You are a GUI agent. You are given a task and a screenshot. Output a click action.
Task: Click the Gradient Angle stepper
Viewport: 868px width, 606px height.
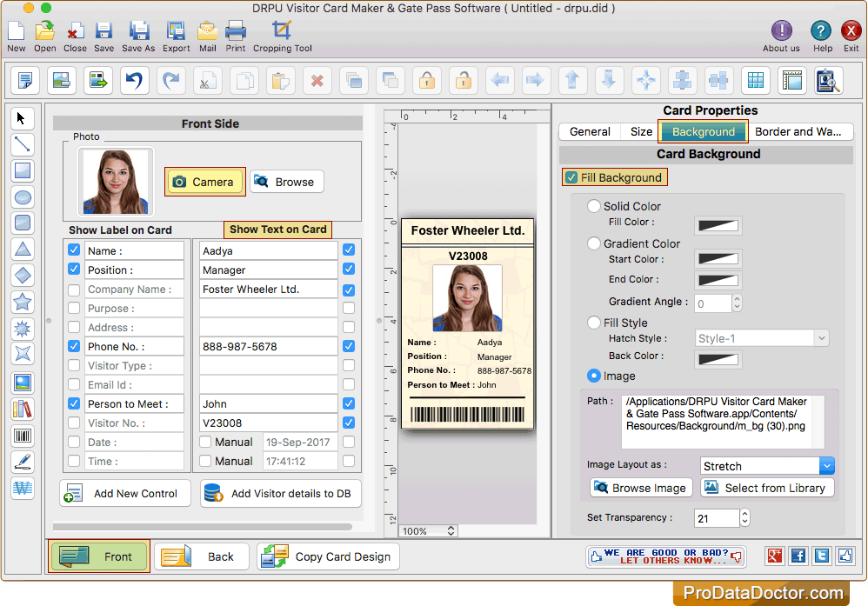coord(737,303)
